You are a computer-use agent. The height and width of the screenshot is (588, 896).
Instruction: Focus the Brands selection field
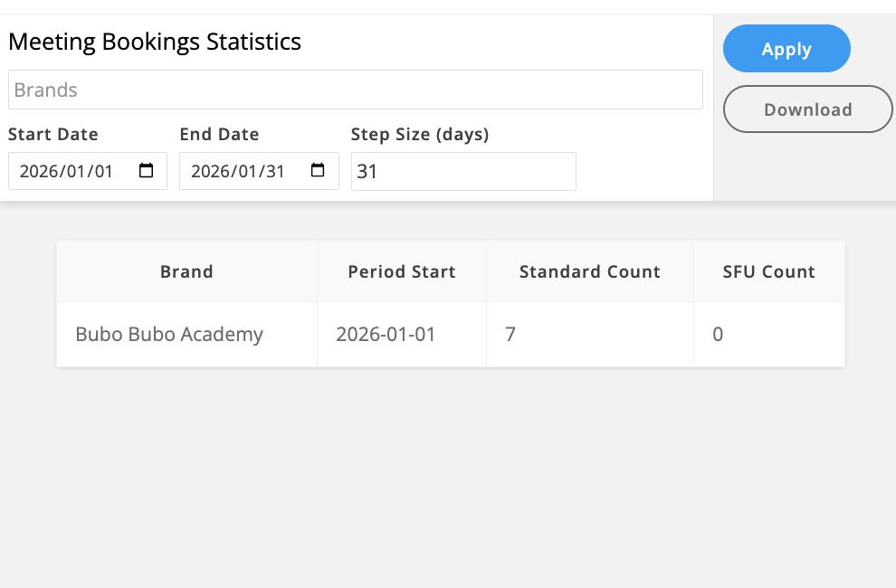355,90
